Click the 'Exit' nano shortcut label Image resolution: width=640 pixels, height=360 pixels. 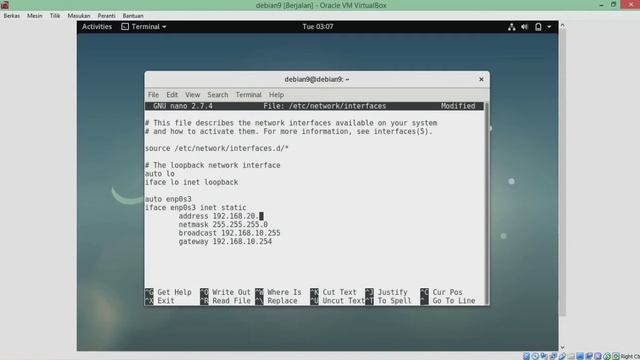[166, 301]
